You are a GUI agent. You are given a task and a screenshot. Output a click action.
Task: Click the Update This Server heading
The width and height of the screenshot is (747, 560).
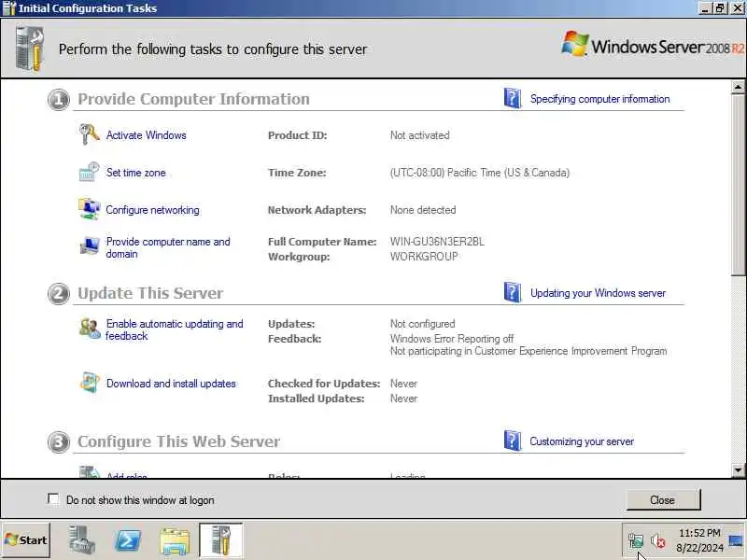[x=150, y=293]
